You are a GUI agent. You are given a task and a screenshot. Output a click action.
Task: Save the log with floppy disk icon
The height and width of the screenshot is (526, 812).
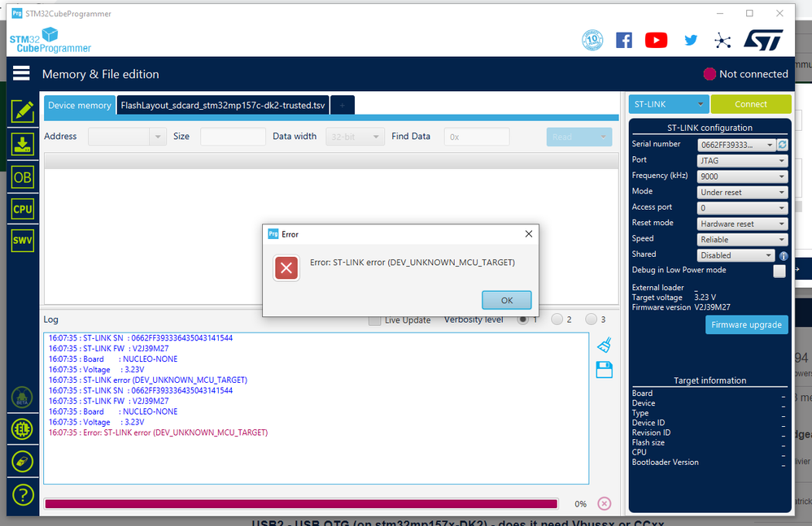click(605, 370)
